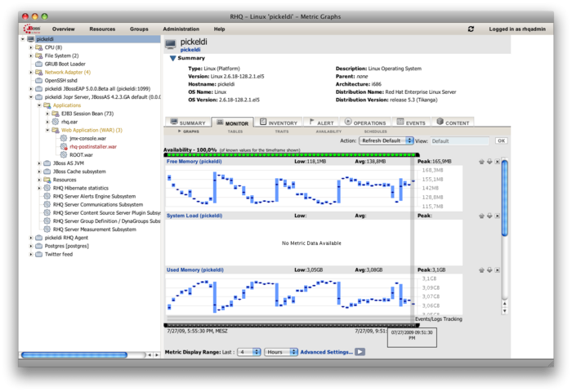This screenshot has height=392, width=572.
Task: Open the Groups menu
Action: click(x=139, y=29)
